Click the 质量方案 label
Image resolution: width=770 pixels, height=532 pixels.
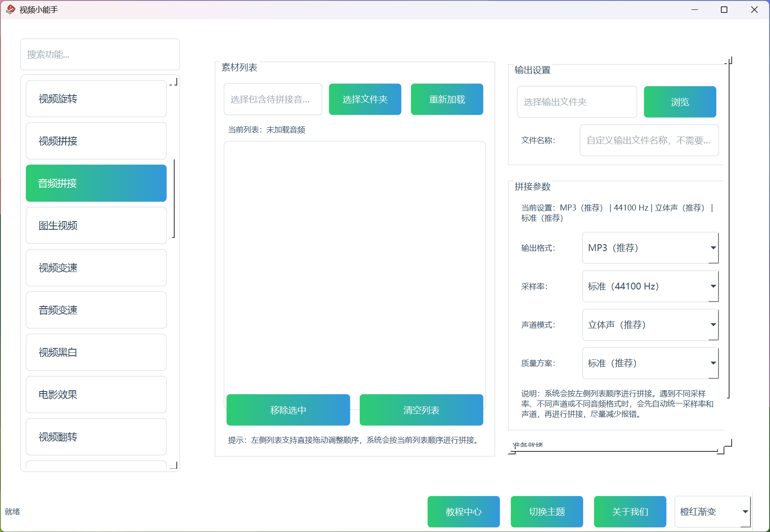pyautogui.click(x=538, y=363)
